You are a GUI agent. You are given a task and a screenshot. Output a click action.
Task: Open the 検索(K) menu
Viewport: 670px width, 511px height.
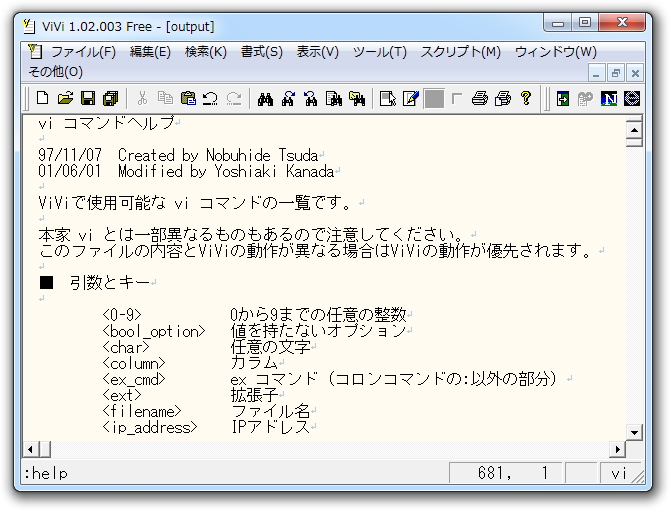[206, 52]
